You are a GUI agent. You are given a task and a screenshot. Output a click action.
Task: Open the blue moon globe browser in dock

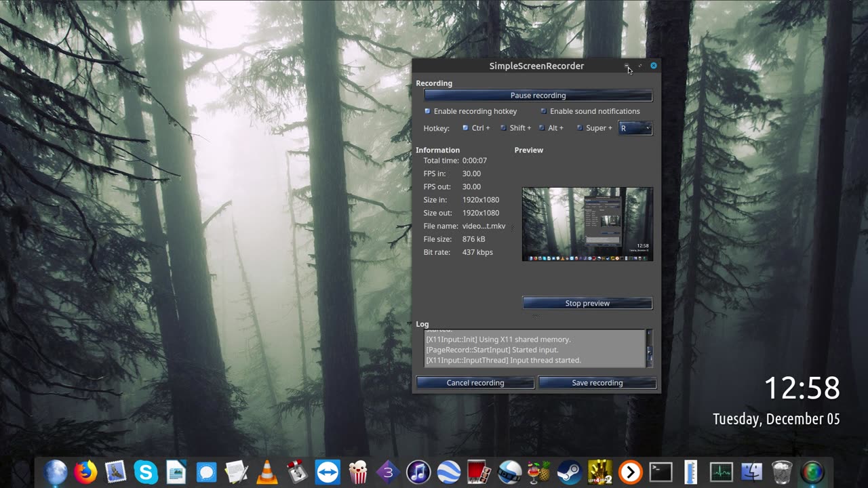click(x=56, y=472)
